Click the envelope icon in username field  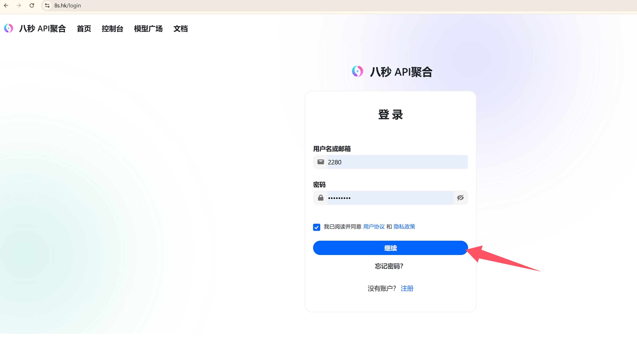coord(321,162)
